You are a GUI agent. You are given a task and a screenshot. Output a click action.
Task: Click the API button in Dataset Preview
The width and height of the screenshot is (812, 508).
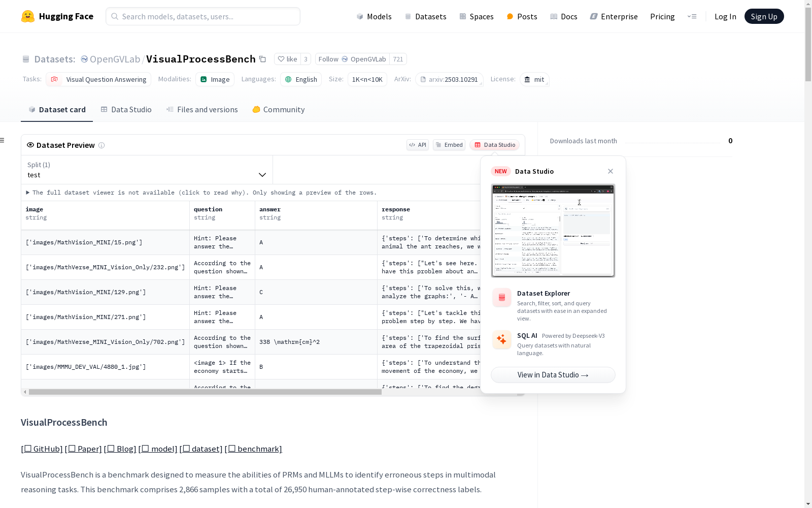click(418, 145)
